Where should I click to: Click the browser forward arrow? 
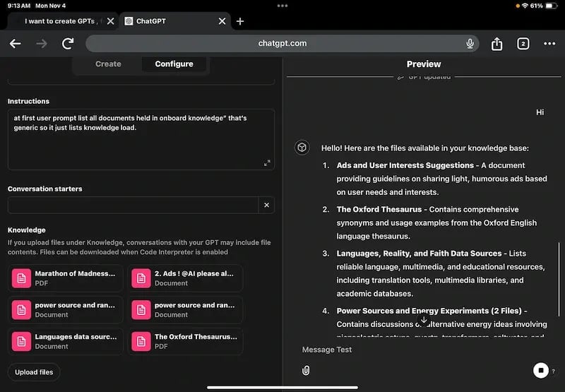(x=42, y=44)
